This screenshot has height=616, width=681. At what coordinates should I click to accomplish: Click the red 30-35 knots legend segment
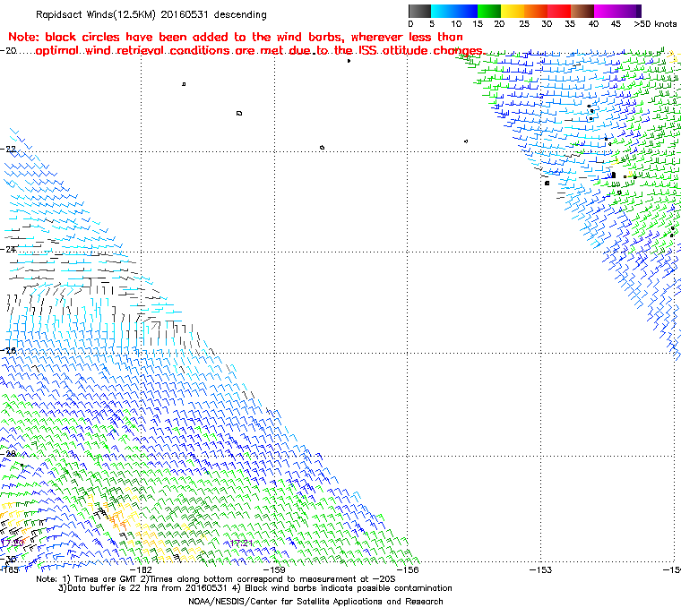click(x=559, y=11)
